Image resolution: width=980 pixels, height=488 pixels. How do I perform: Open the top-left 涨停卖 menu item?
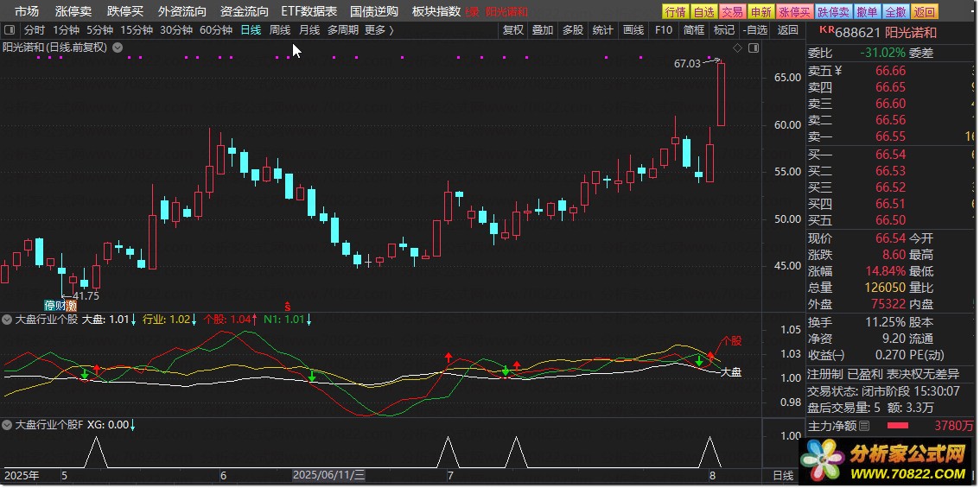point(73,11)
